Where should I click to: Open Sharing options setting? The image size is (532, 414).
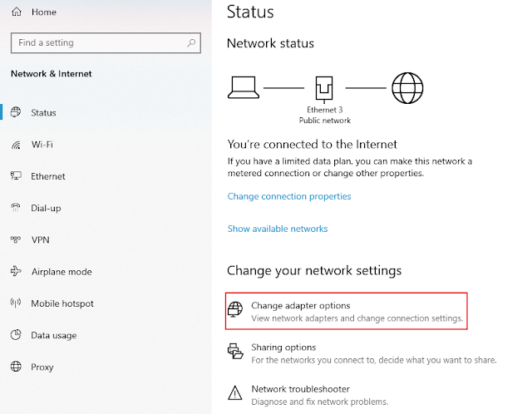pyautogui.click(x=283, y=347)
